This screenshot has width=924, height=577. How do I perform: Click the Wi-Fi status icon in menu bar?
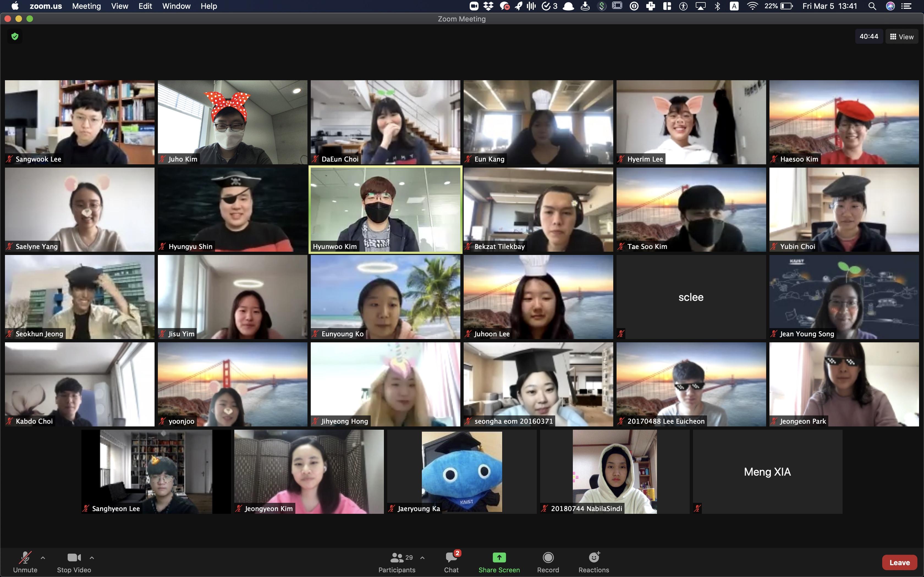click(752, 6)
